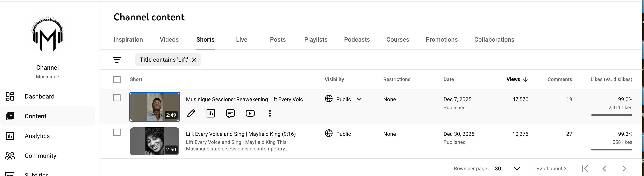Check the Mayfield King short checkbox
Image resolution: width=644 pixels, height=176 pixels.
(117, 132)
